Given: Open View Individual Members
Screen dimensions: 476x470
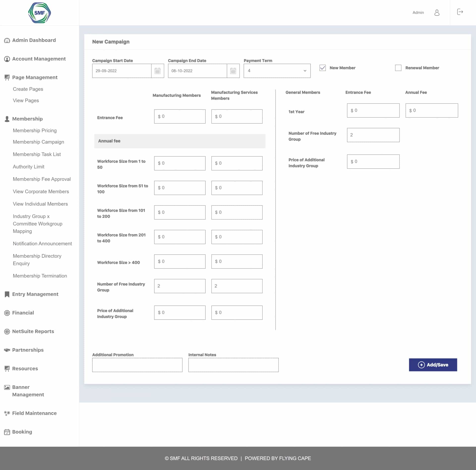Looking at the screenshot, I should pyautogui.click(x=40, y=204).
